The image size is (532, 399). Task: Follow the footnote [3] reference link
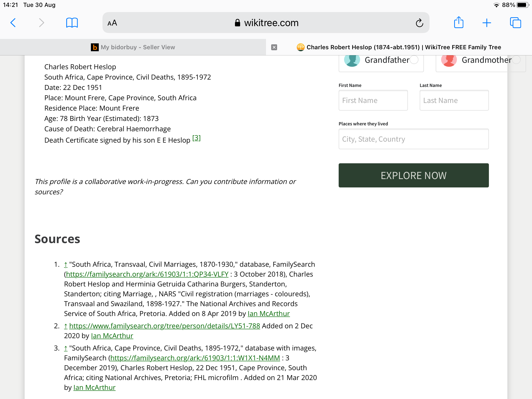[196, 138]
